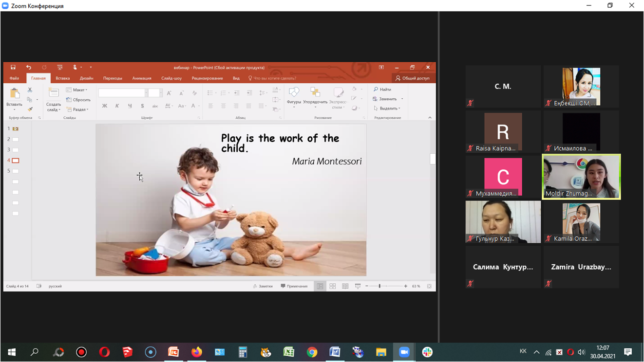
Task: Toggle the Заметки notes pane
Action: [x=263, y=287]
